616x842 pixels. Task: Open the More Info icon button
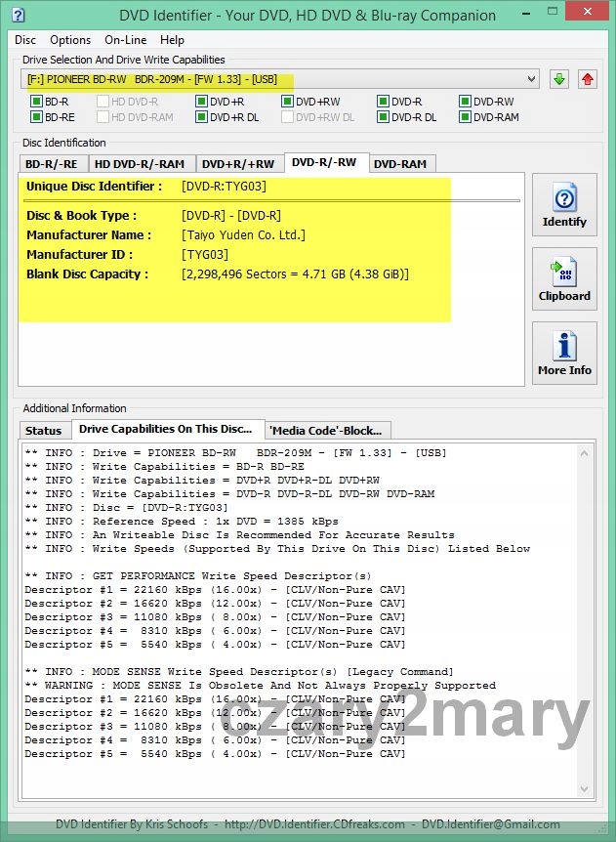pyautogui.click(x=564, y=354)
